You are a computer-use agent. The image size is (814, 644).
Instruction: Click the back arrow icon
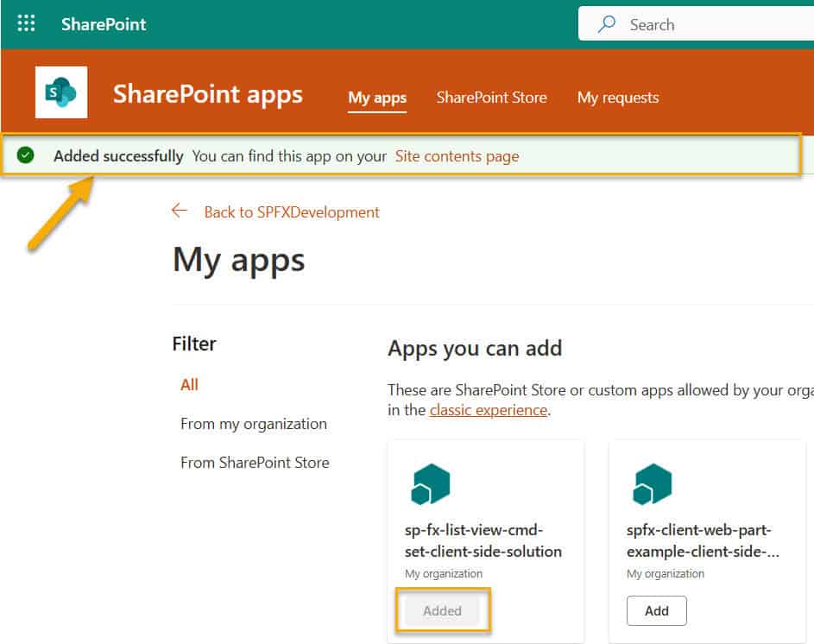(x=179, y=211)
